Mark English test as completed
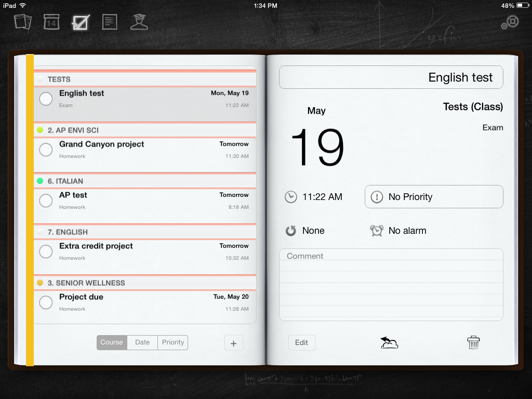 click(46, 99)
